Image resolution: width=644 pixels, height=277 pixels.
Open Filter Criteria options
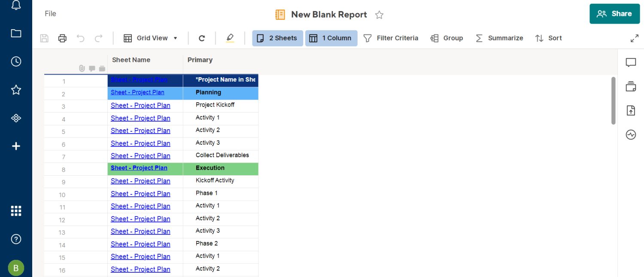tap(391, 38)
